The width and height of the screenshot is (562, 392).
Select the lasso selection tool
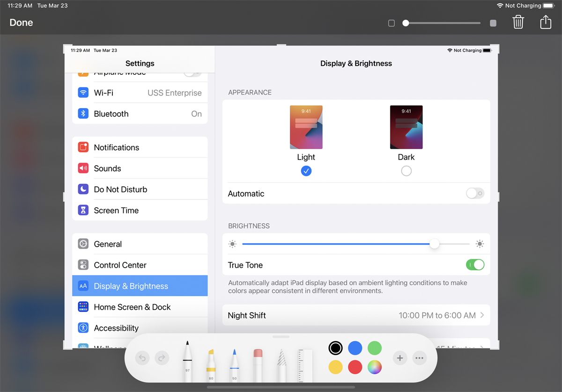(281, 365)
